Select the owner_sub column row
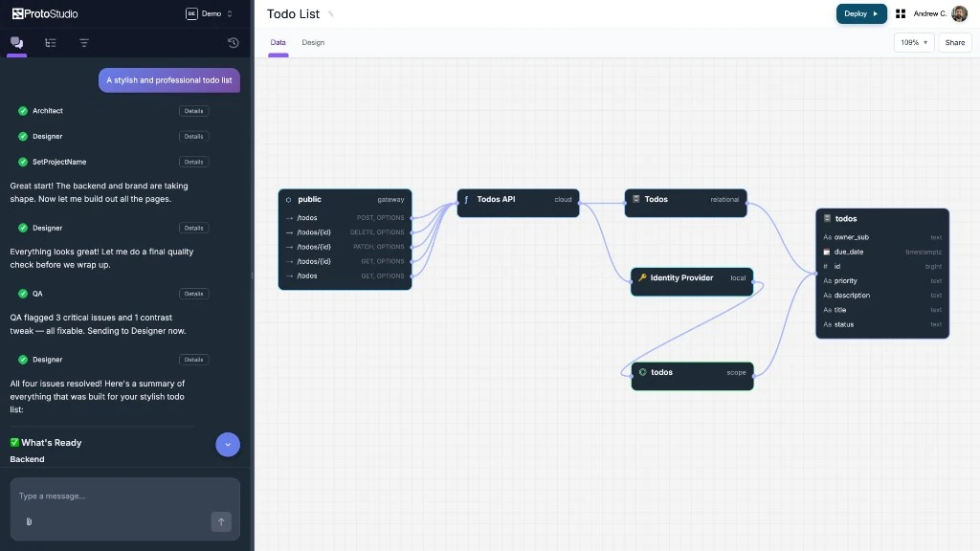The width and height of the screenshot is (980, 551). [x=882, y=237]
